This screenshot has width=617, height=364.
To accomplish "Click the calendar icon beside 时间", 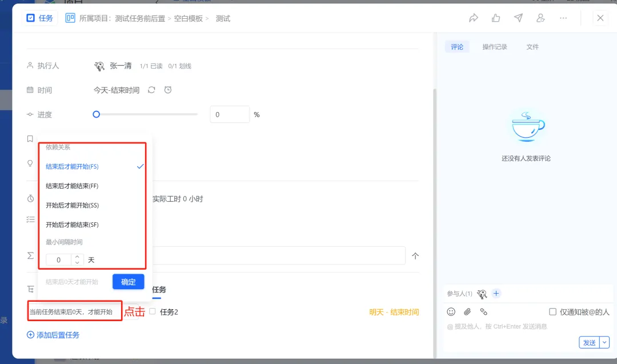I will pos(30,90).
